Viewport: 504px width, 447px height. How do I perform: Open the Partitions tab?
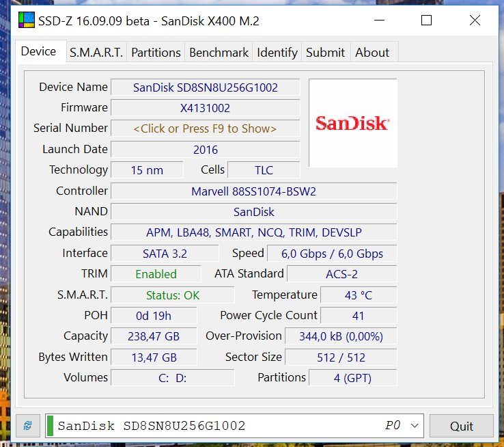click(x=156, y=53)
